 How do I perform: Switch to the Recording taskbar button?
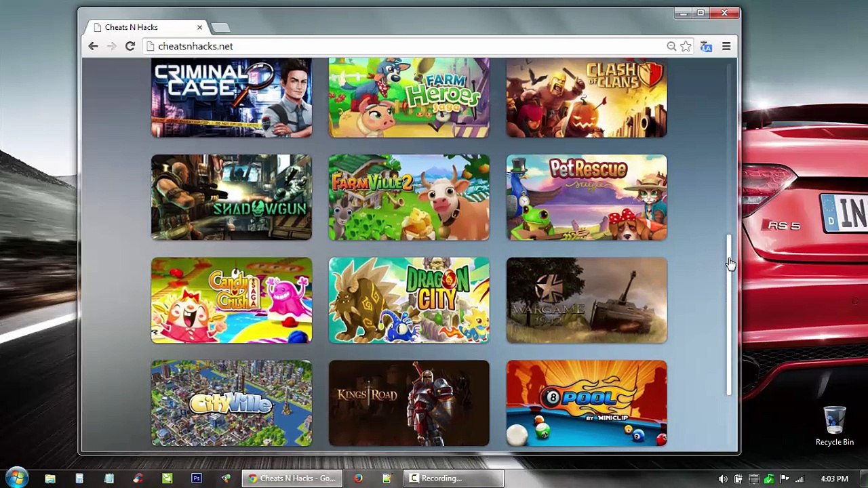[453, 479]
